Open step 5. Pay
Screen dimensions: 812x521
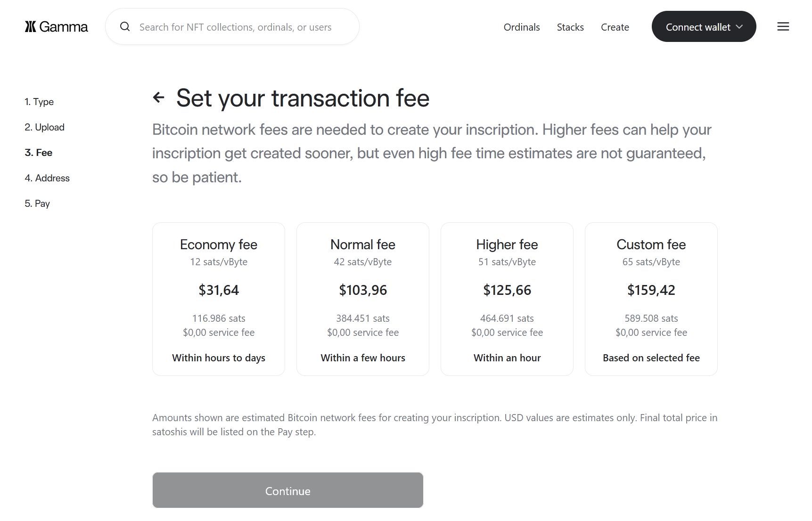(x=37, y=204)
